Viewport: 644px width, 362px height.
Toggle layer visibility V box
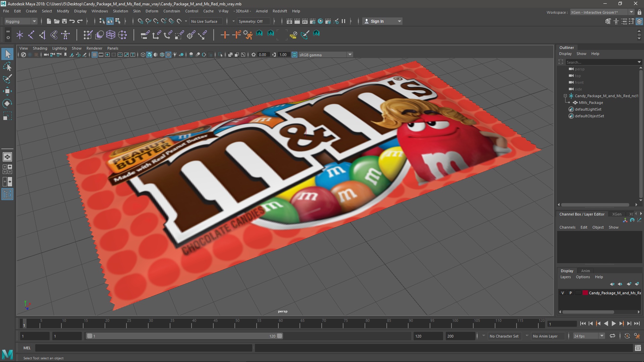point(563,293)
